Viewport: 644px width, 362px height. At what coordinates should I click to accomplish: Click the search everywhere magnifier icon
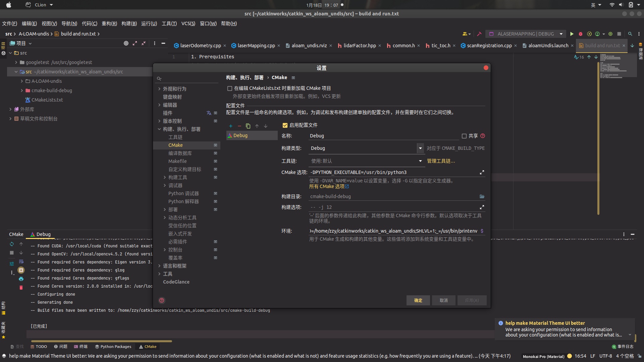[x=630, y=34]
